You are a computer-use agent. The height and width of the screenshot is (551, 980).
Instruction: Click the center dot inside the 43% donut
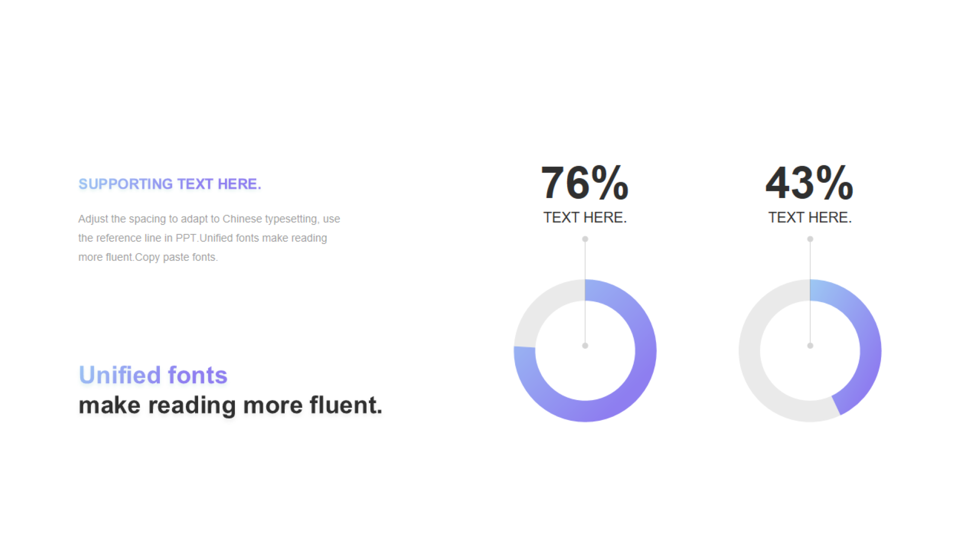coord(810,346)
